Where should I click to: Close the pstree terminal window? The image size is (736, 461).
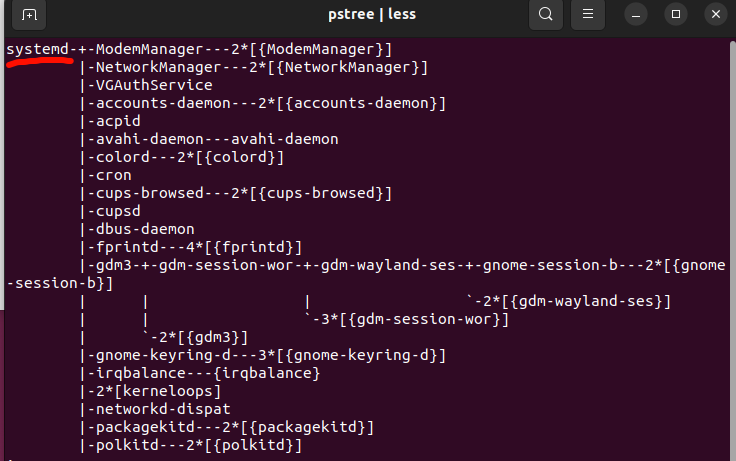pos(715,15)
